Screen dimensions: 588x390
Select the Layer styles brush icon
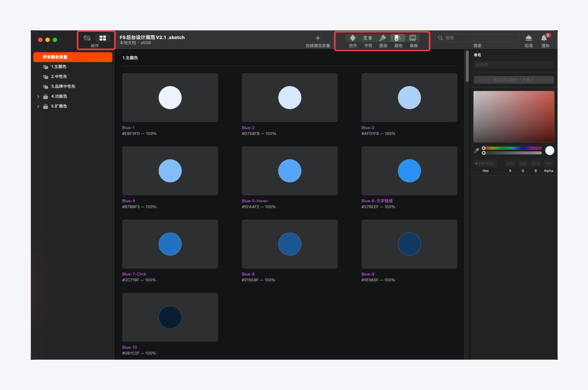pyautogui.click(x=383, y=38)
